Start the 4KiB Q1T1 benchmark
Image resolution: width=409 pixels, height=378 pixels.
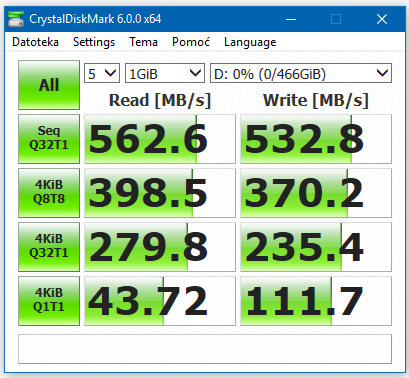tap(49, 301)
